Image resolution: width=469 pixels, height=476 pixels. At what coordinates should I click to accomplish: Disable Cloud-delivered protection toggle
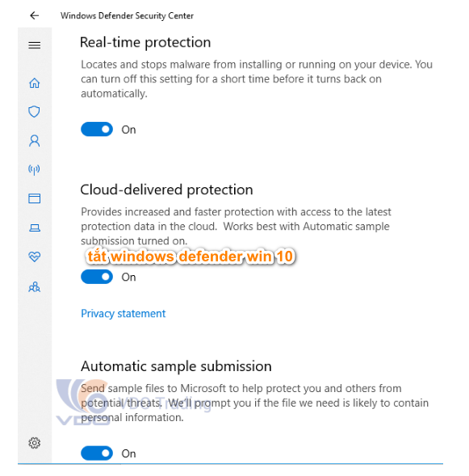[97, 277]
